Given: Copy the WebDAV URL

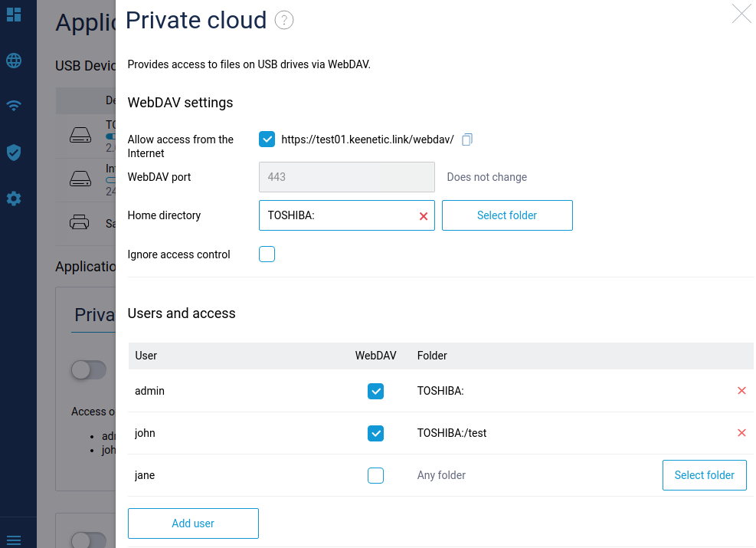Looking at the screenshot, I should pos(467,139).
